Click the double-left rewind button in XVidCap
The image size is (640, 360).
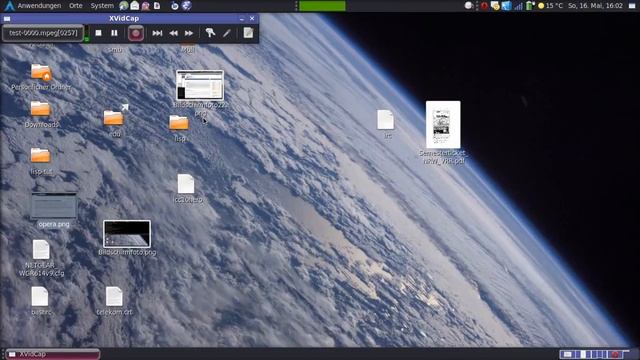point(173,33)
